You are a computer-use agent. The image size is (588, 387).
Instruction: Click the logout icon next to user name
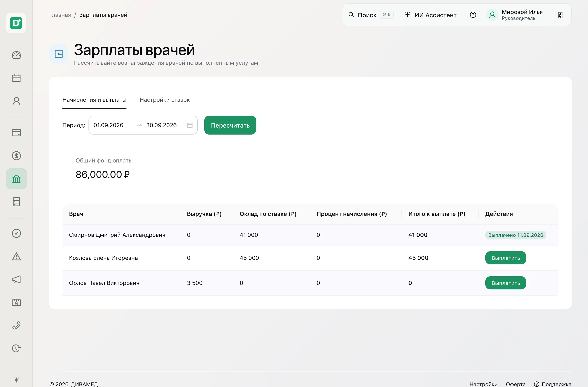560,15
